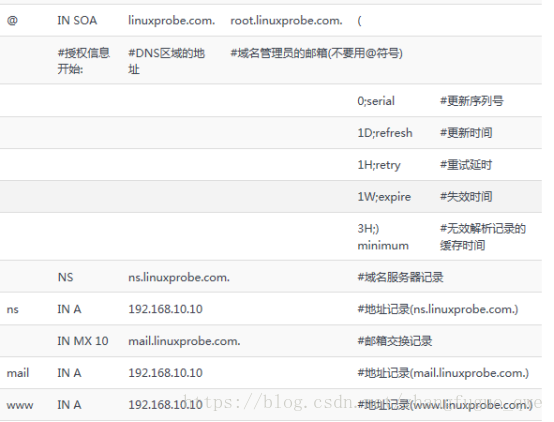
Task: Click '#域名管理员的邮箱(不要用@符号)' comment
Action: 317,53
